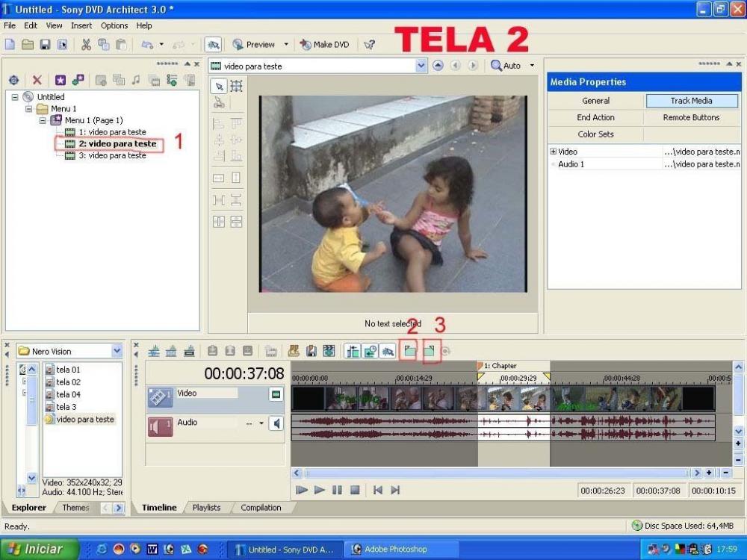Open the Insert menu
The height and width of the screenshot is (560, 747).
click(81, 25)
